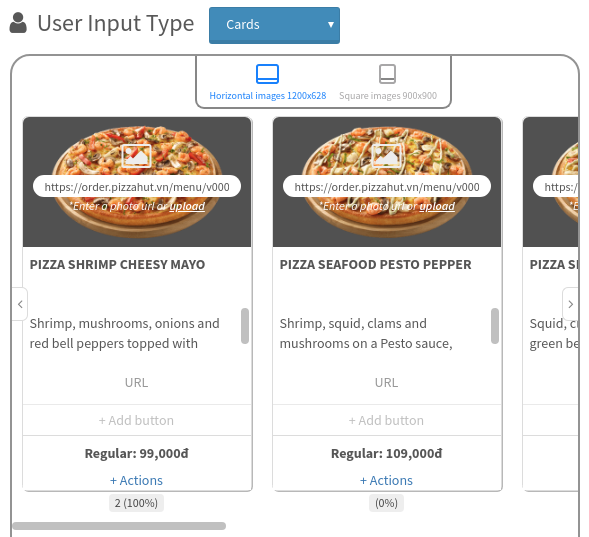Screen dimensions: 589x537
Task: Edit title PIZZA SHRIMP CHEESY MAYO
Action: 117,264
